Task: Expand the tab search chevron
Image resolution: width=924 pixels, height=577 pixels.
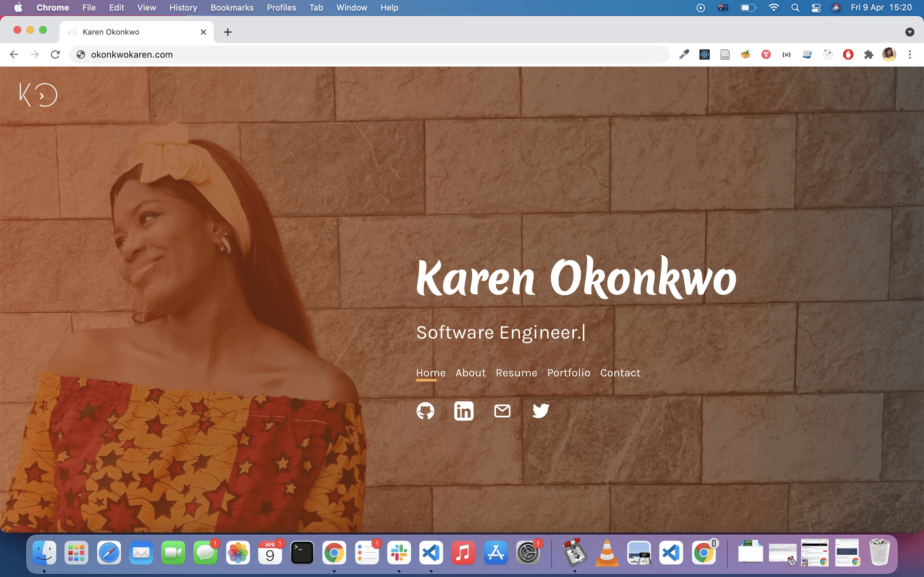Action: coord(910,32)
